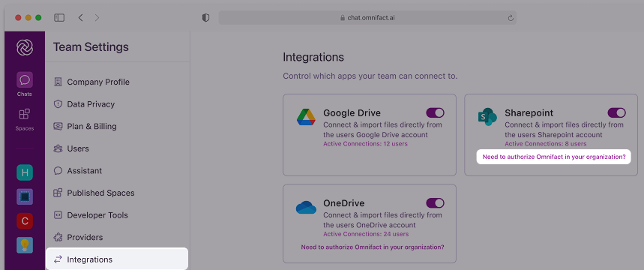Click the OneDrive cloud logo
The height and width of the screenshot is (270, 644).
pyautogui.click(x=306, y=208)
